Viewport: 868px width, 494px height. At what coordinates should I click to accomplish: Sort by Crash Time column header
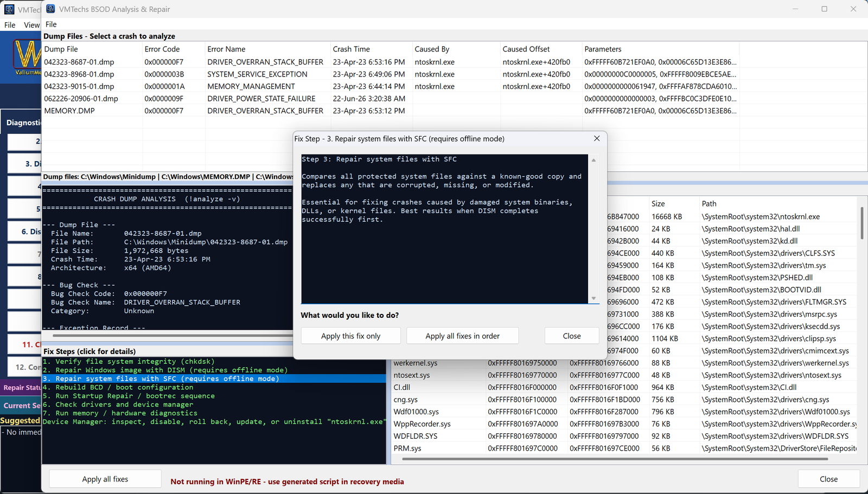[372, 49]
